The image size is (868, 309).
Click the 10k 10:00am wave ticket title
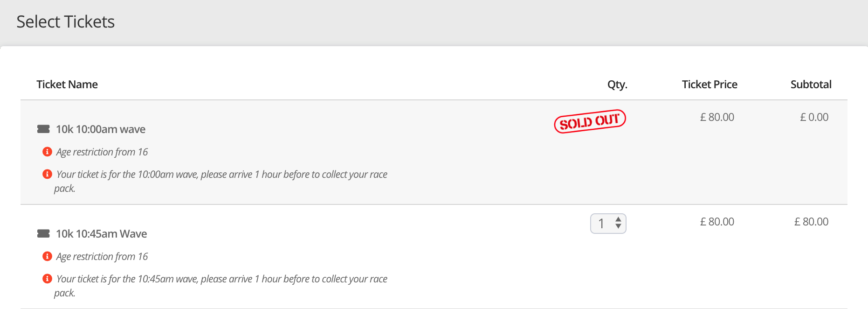(101, 129)
